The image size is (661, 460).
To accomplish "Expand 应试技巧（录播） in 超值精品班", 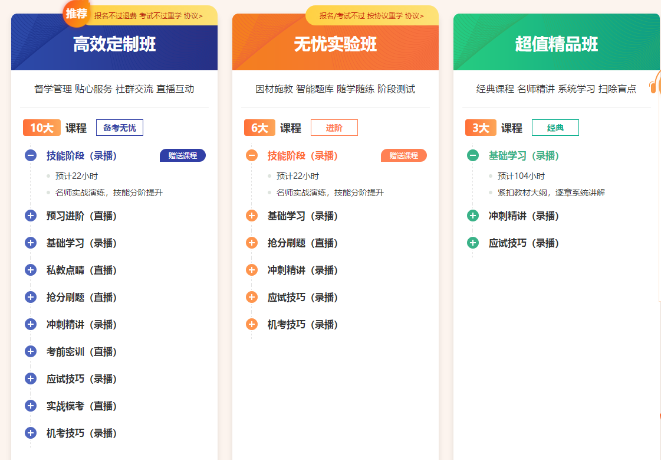I will pyautogui.click(x=472, y=243).
